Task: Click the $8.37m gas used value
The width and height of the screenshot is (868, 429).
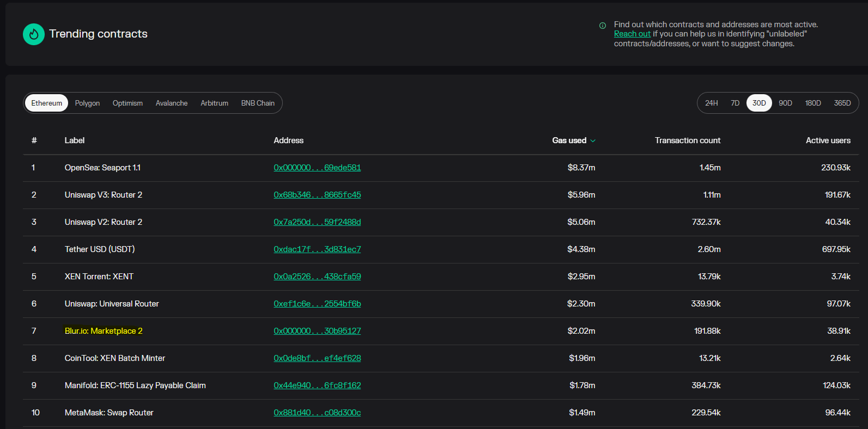Action: point(581,168)
